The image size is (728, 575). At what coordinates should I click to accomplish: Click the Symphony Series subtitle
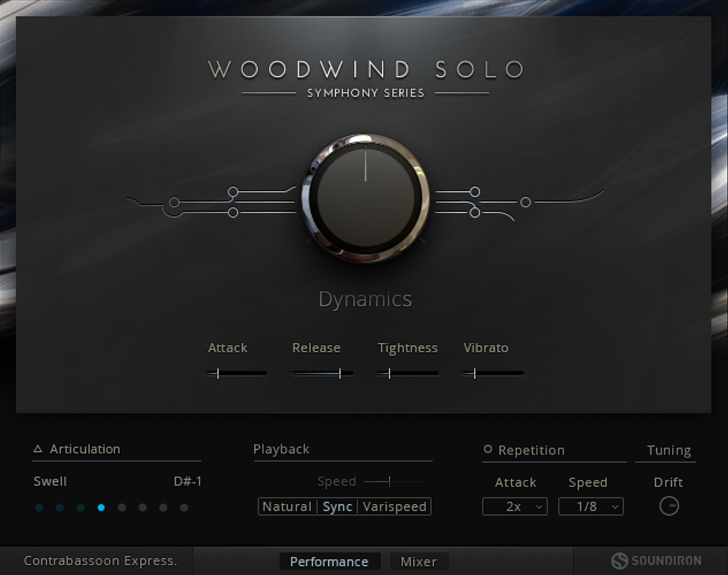365,93
